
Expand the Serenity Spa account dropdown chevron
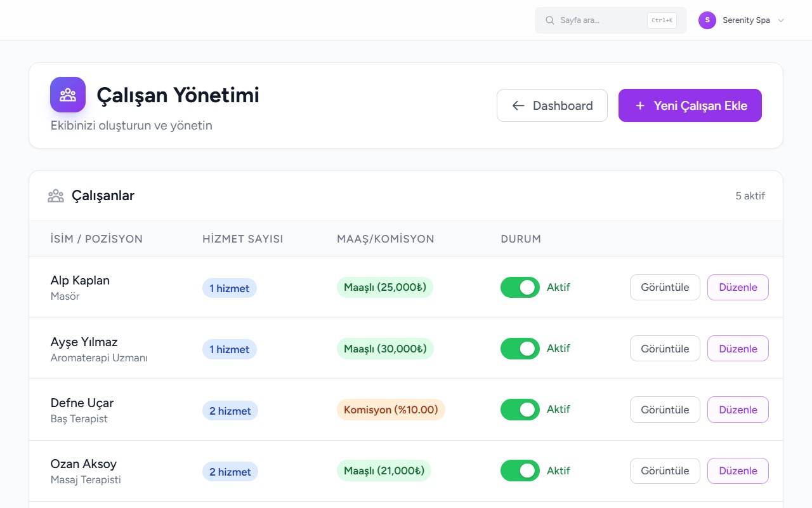coord(781,20)
